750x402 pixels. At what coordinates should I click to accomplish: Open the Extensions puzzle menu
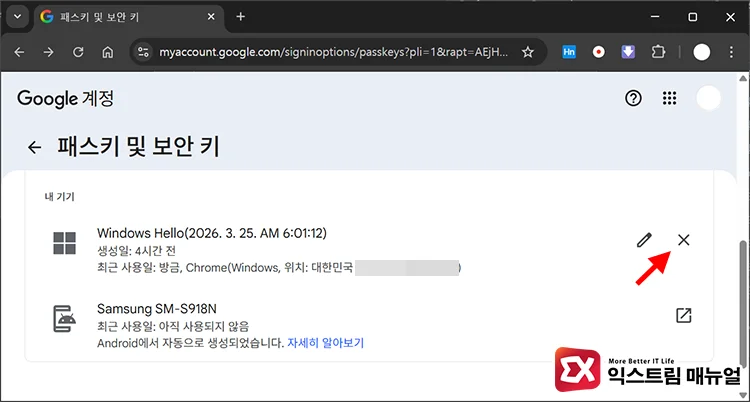(x=659, y=52)
